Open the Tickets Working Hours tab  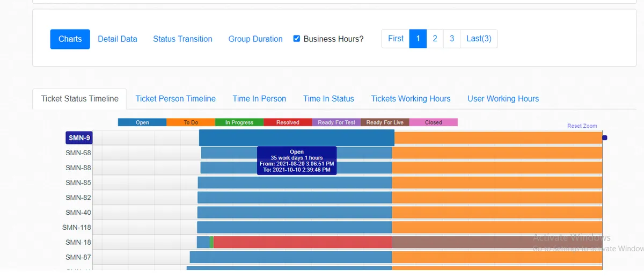[411, 99]
